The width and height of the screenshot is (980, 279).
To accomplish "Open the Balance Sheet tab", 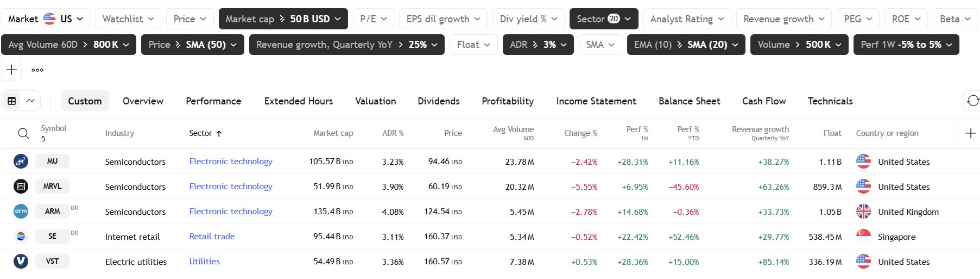I will (689, 101).
